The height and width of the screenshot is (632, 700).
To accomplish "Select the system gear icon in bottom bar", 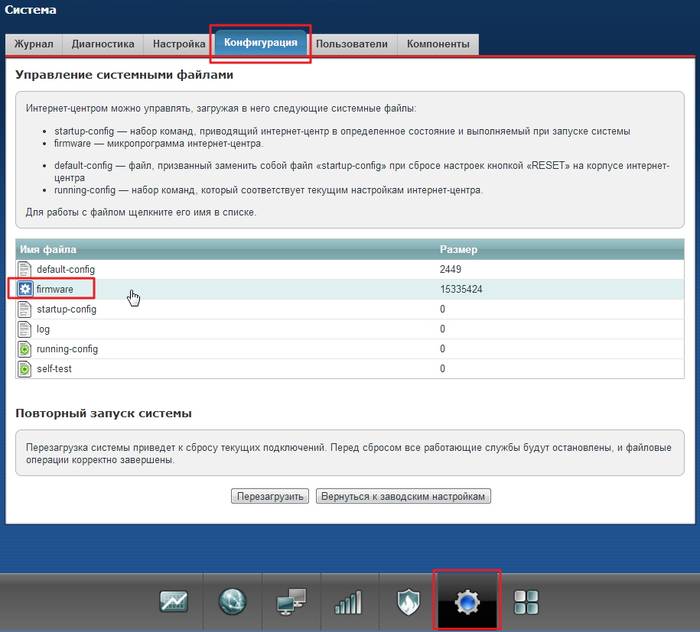I will click(467, 601).
